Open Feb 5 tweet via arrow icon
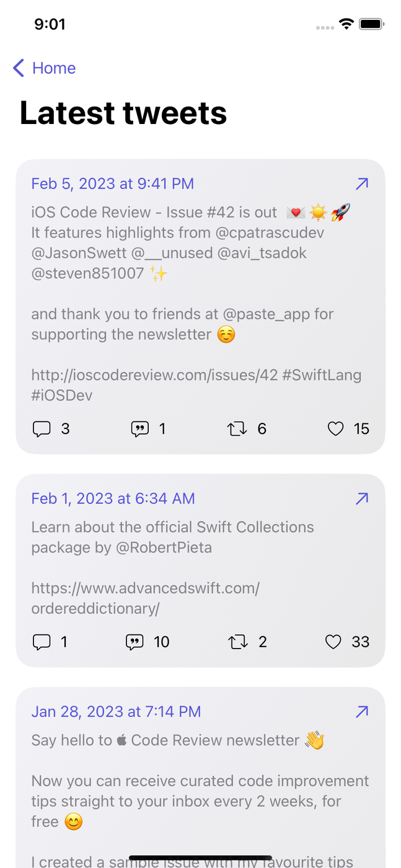The image size is (401, 868). (362, 184)
